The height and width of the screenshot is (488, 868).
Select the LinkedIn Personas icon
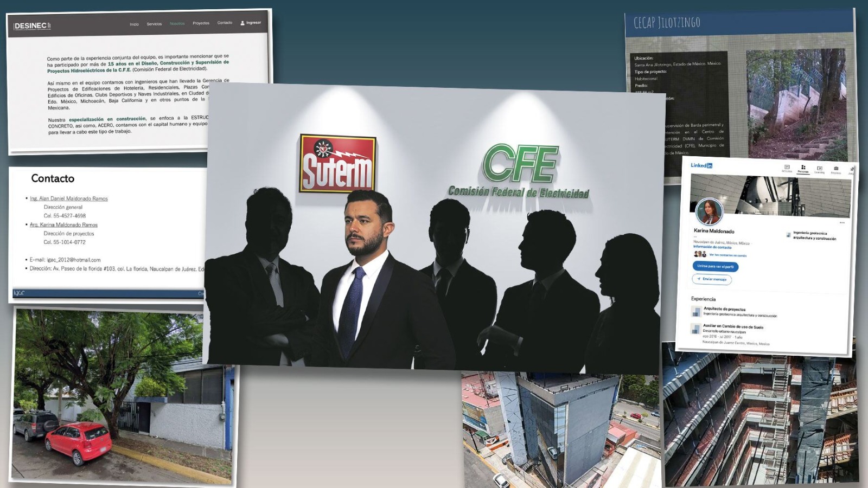tap(803, 169)
